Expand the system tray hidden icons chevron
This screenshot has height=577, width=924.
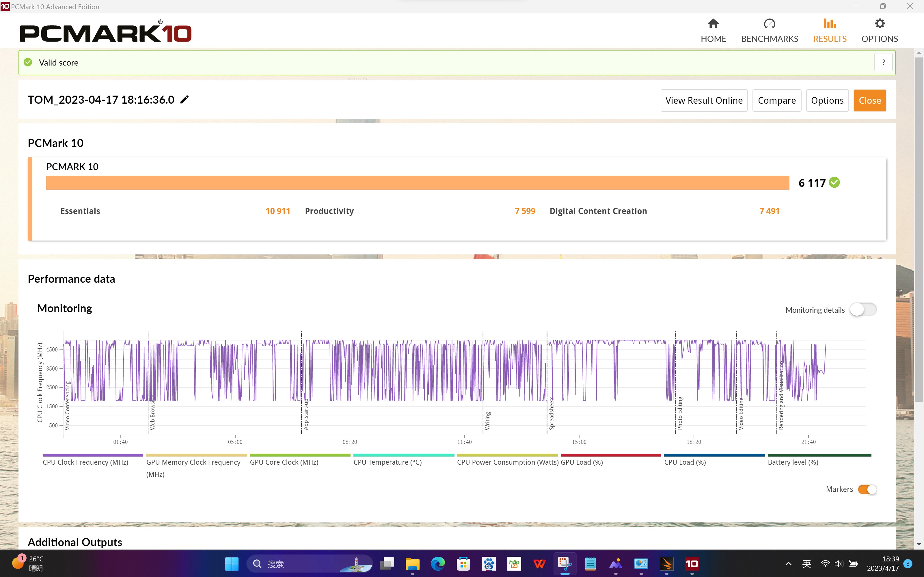coord(788,564)
